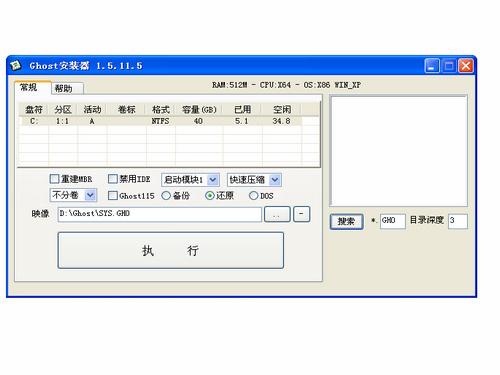500x375 pixels.
Task: Select the 备份 radio button
Action: (166, 196)
